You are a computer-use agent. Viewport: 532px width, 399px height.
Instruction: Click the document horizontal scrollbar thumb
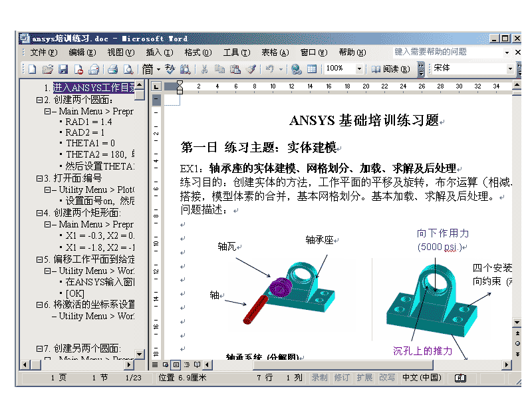(343, 364)
